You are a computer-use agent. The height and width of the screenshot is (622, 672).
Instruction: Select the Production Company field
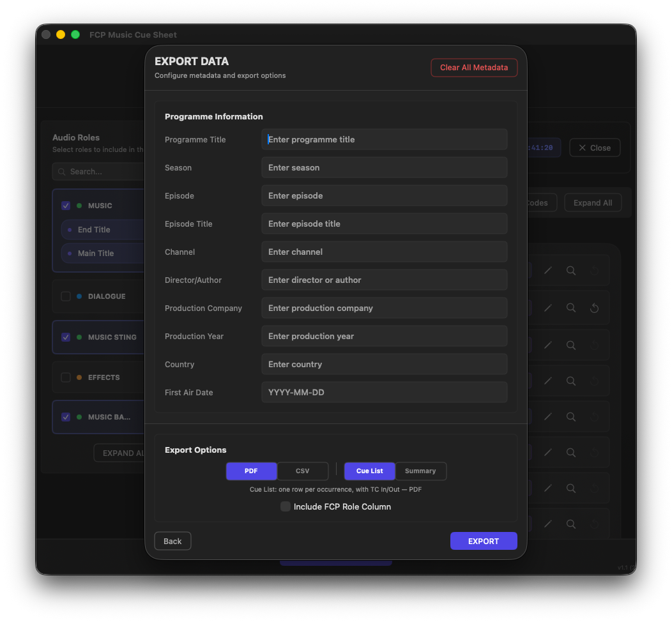coord(385,308)
